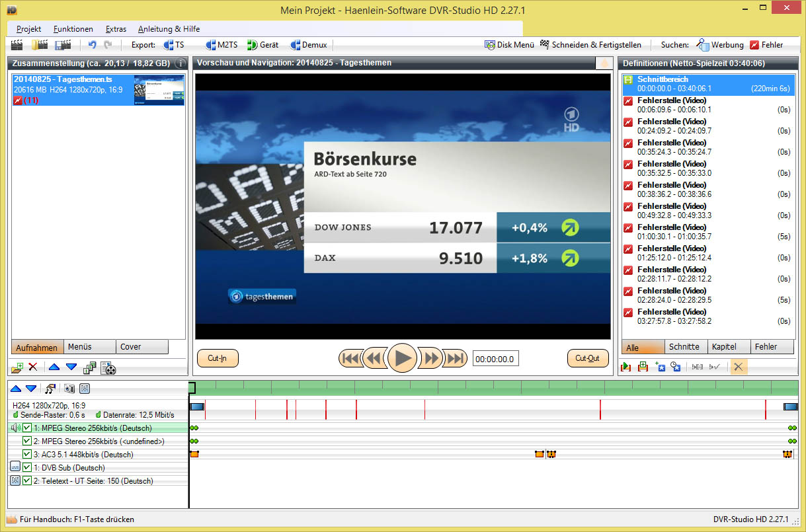Click Schneiden & Fertigstellen

pos(590,45)
